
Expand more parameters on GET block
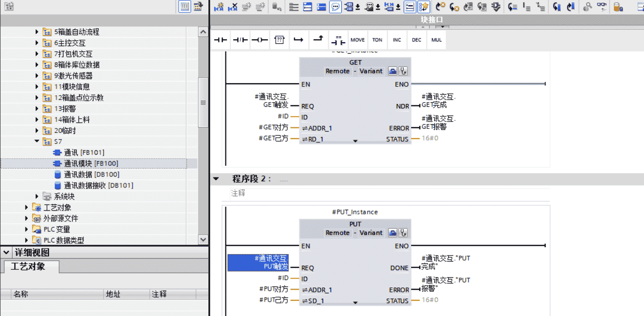[x=355, y=141]
